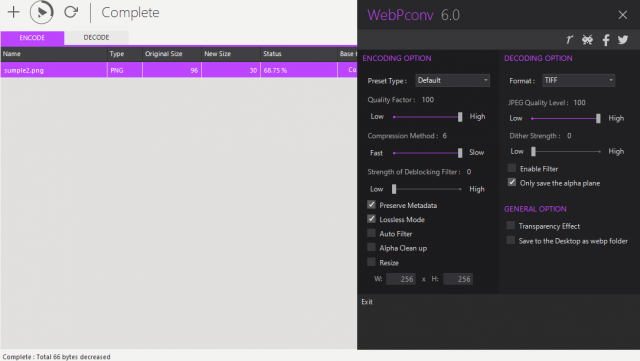
Task: Click the stylized r icon
Action: click(569, 40)
